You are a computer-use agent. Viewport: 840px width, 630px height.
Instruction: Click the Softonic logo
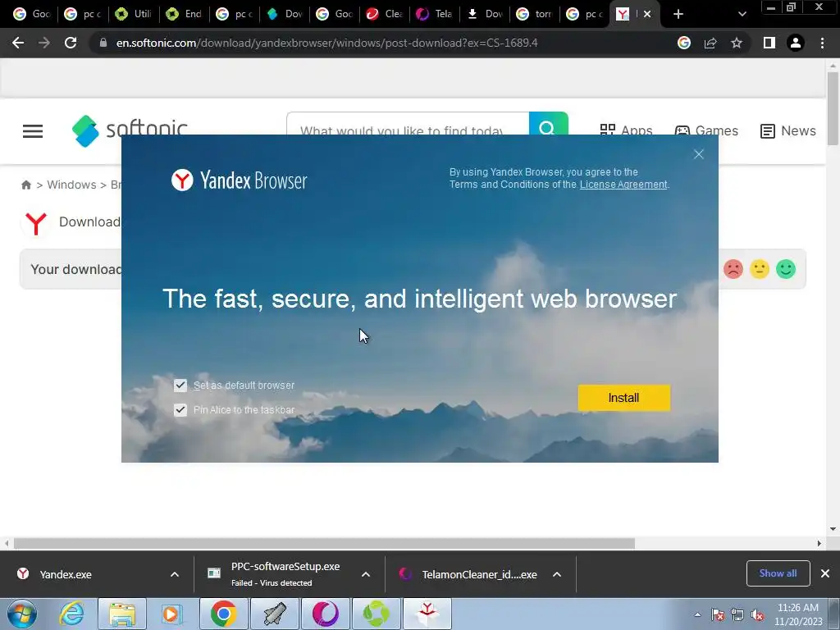pos(130,130)
